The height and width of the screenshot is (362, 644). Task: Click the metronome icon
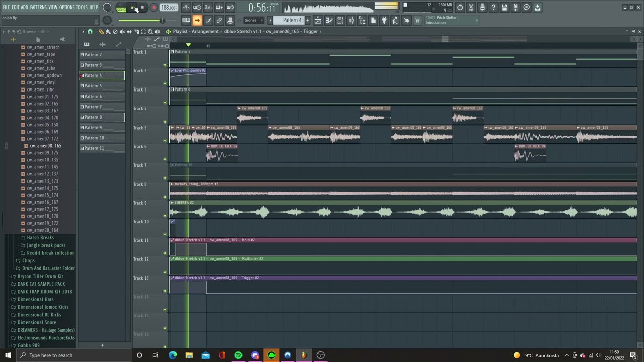click(x=186, y=8)
